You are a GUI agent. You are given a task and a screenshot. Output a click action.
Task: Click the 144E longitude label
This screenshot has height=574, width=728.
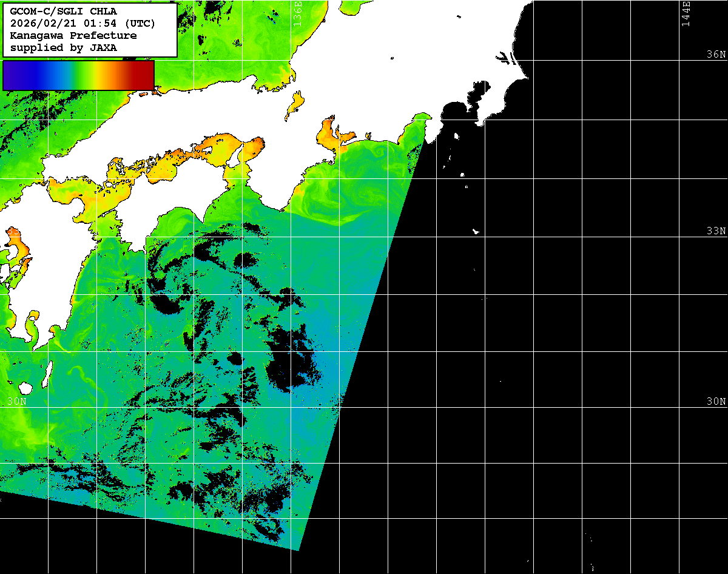[686, 13]
